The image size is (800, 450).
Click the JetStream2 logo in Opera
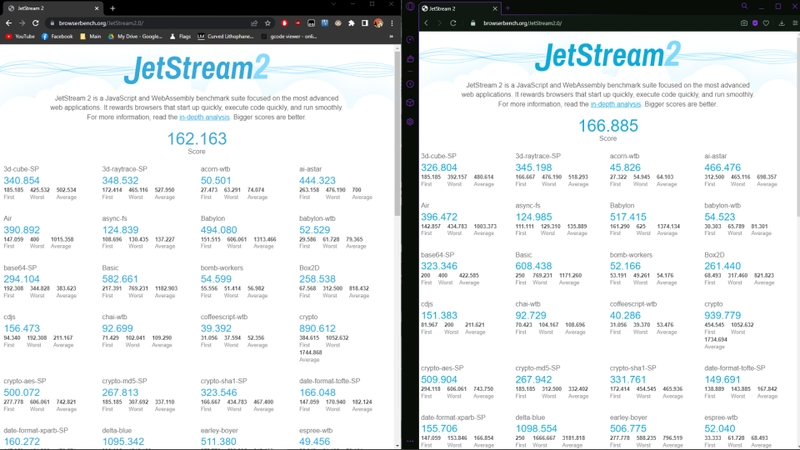click(x=608, y=55)
